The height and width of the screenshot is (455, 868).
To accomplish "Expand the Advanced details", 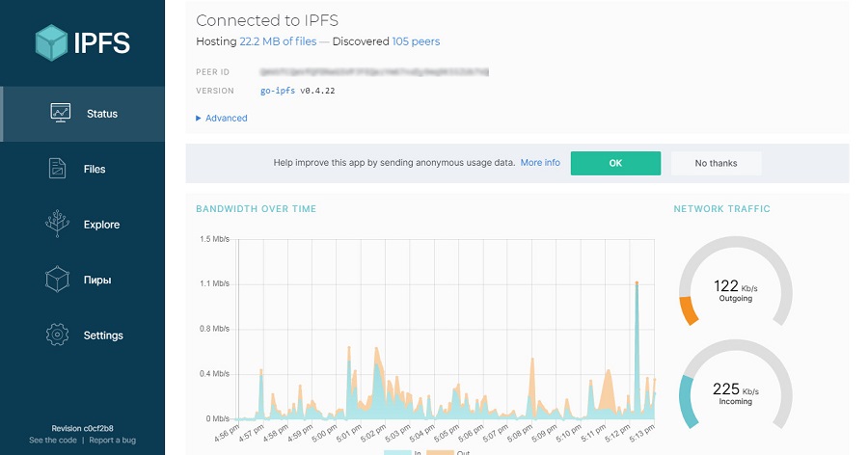I will pos(222,118).
